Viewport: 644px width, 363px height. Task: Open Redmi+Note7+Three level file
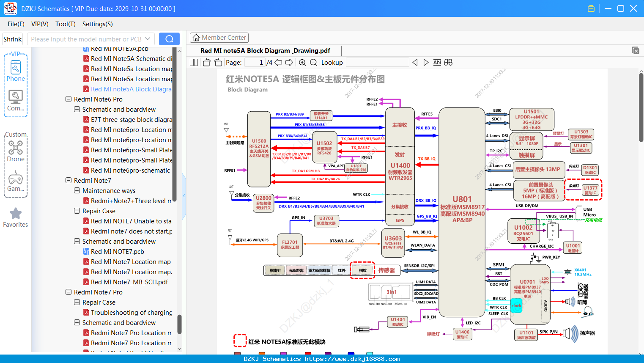[x=131, y=201]
